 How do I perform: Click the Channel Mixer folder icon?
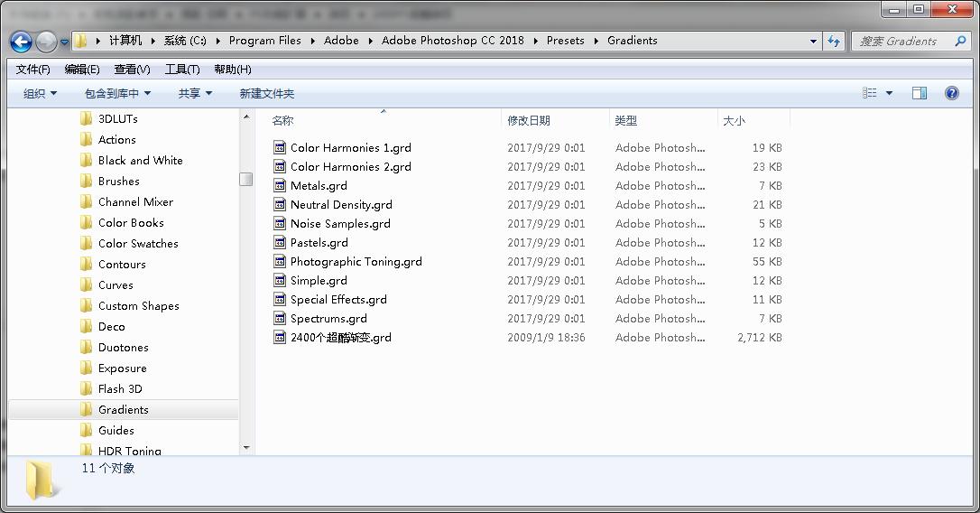click(87, 201)
